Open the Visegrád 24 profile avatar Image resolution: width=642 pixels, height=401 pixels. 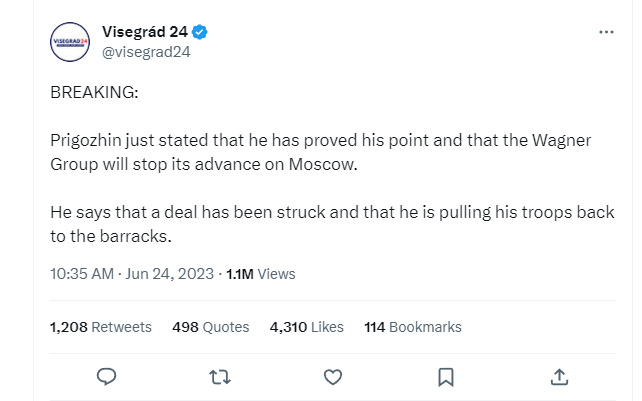pos(71,42)
